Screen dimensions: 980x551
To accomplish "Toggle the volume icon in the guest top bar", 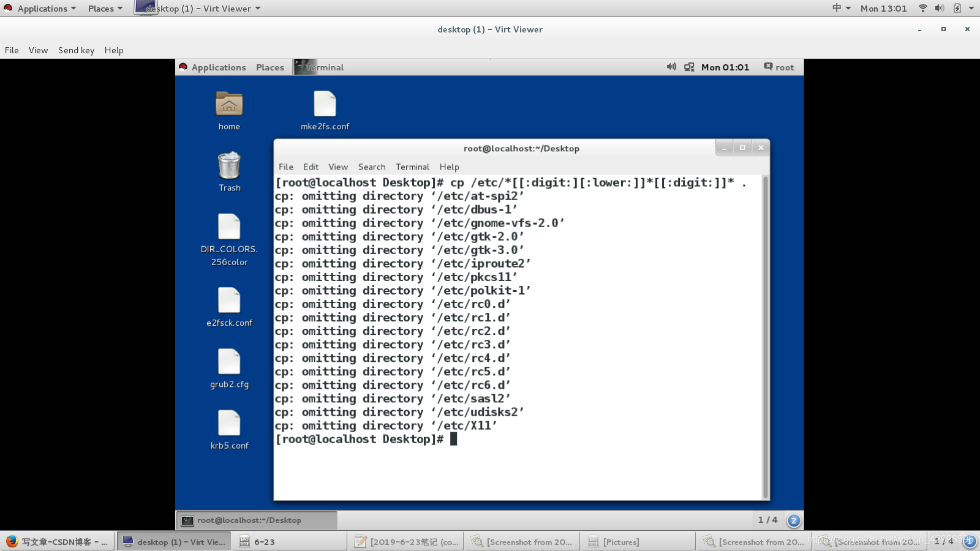I will [x=671, y=67].
